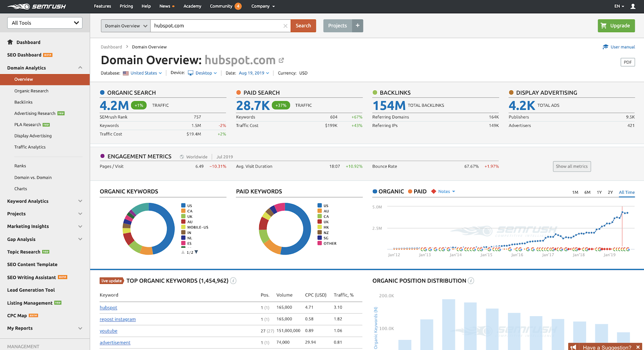
Task: Click the Dashboard breadcrumb link
Action: coord(111,47)
